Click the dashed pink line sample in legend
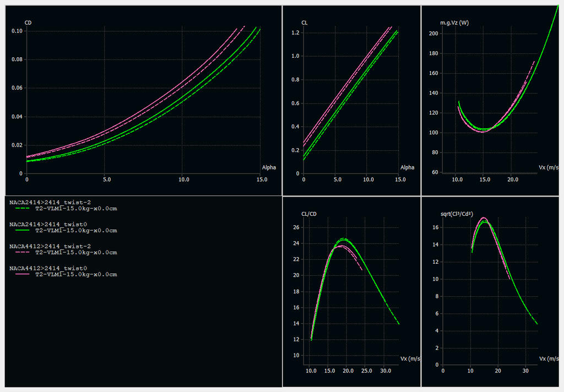 coord(22,253)
